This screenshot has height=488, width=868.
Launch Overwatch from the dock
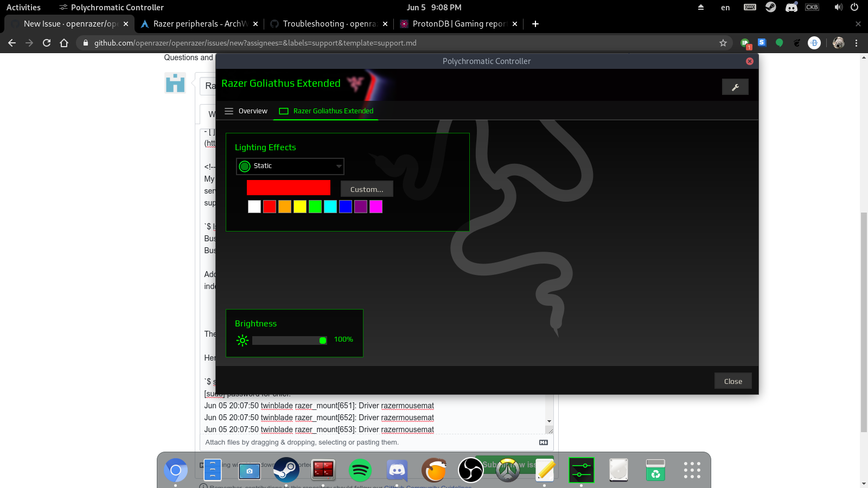[x=508, y=470]
